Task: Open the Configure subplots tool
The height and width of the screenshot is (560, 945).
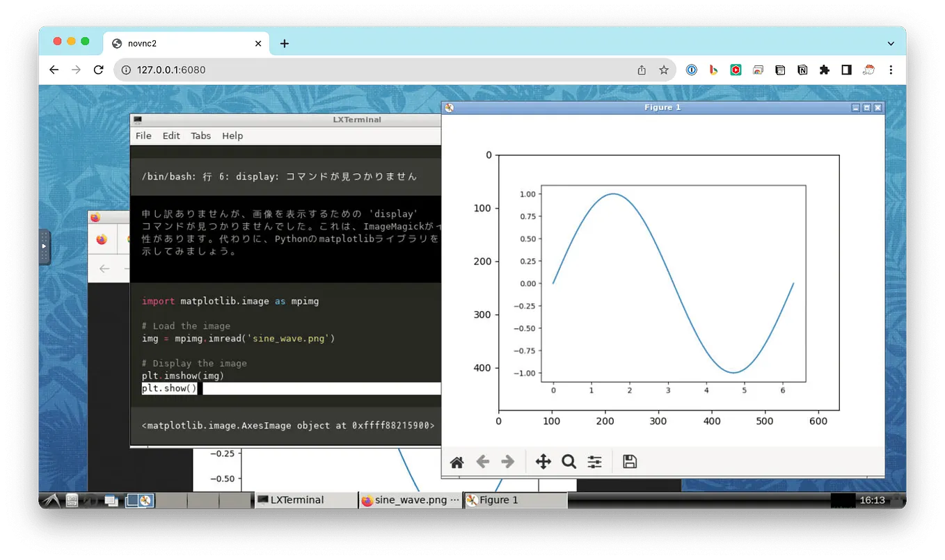Action: pos(594,461)
